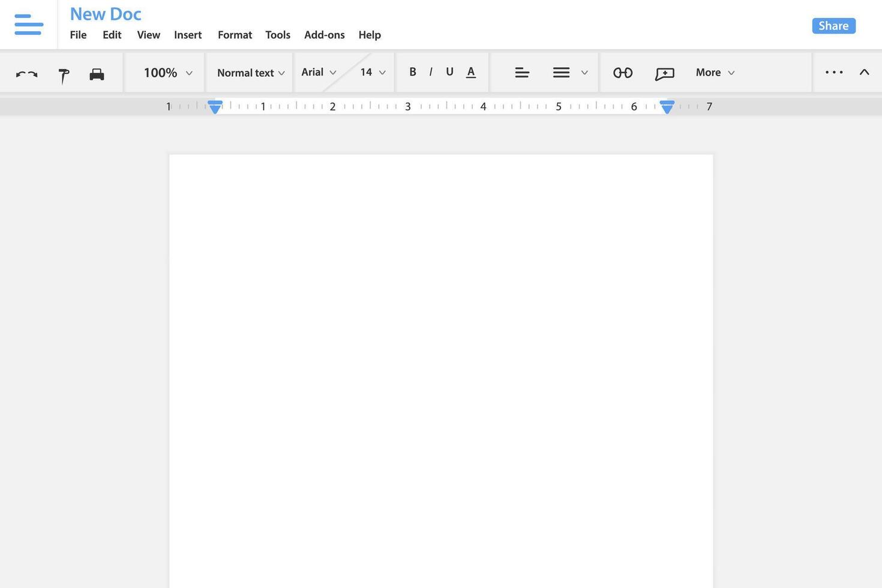This screenshot has height=588, width=882.
Task: Toggle bold formatting
Action: pyautogui.click(x=413, y=72)
